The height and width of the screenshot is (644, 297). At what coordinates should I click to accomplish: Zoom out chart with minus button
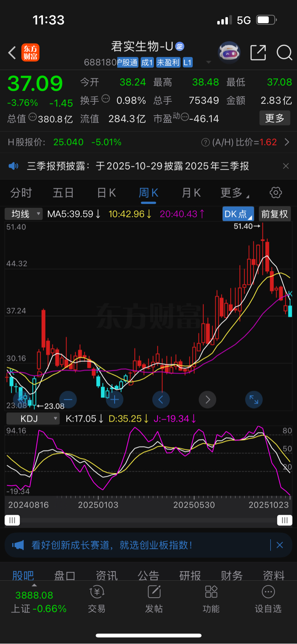[68, 399]
